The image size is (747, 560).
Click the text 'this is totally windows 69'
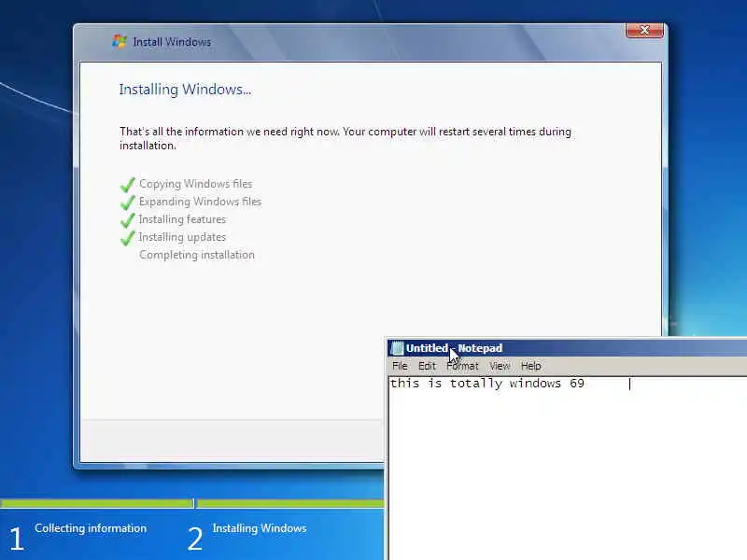click(x=486, y=384)
